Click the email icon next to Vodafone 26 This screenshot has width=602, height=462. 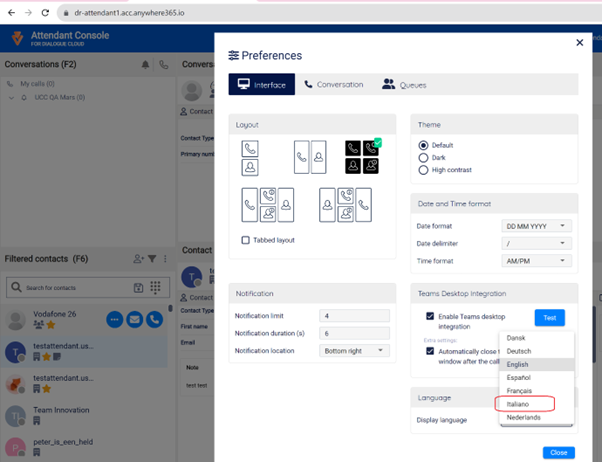click(x=135, y=320)
